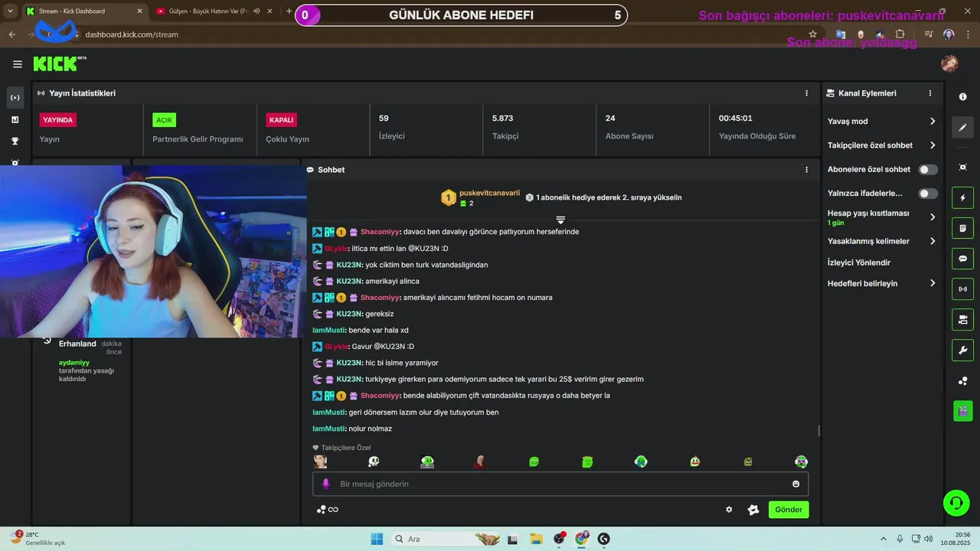Click the screen capture widget icon
The height and width of the screenshot is (551, 980).
[963, 167]
